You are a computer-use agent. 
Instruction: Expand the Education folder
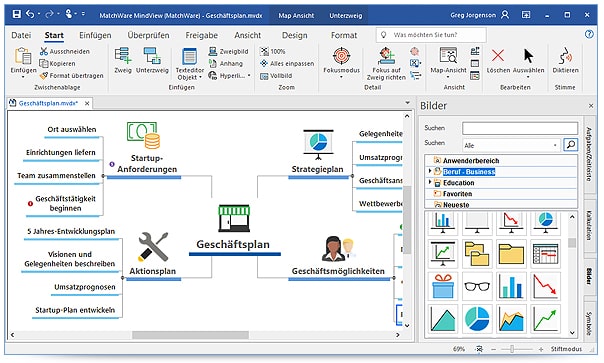coord(430,182)
